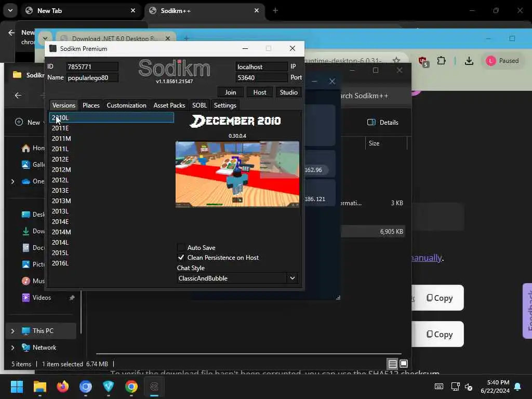Expand OneDrive in Explorer tree
532x399 pixels.
[x=12, y=181]
